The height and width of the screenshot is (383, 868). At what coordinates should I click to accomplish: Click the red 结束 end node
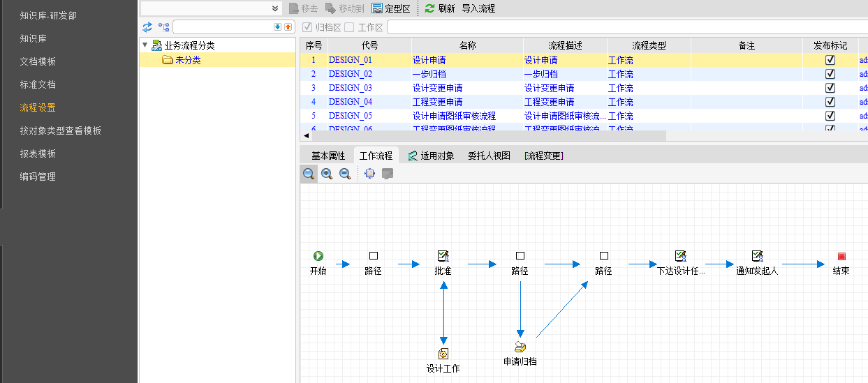(x=841, y=256)
